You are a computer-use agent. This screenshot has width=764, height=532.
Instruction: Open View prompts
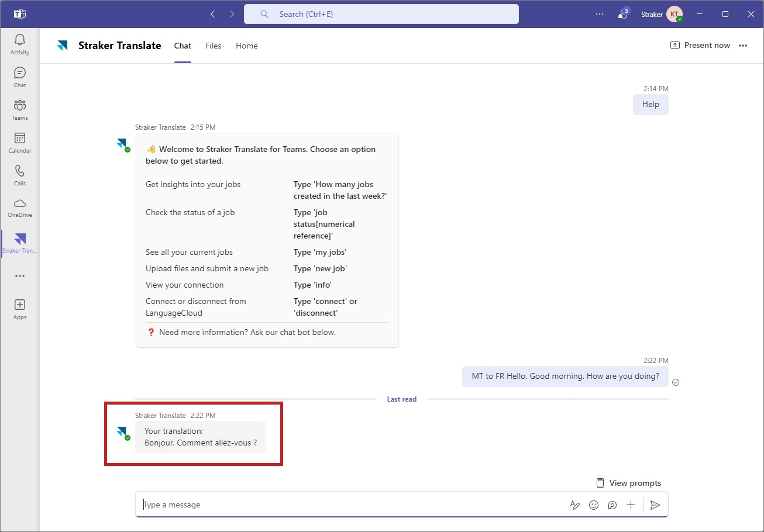[x=628, y=483]
